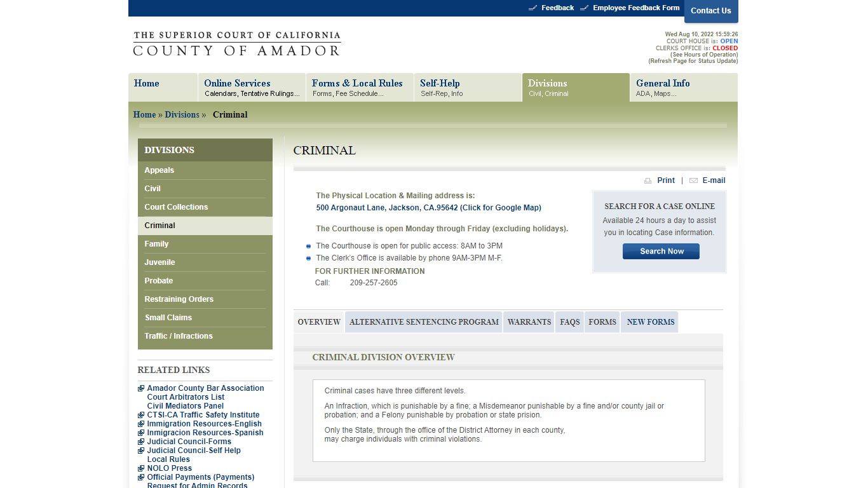Select Appeals in Divisions sidebar

pyautogui.click(x=205, y=170)
